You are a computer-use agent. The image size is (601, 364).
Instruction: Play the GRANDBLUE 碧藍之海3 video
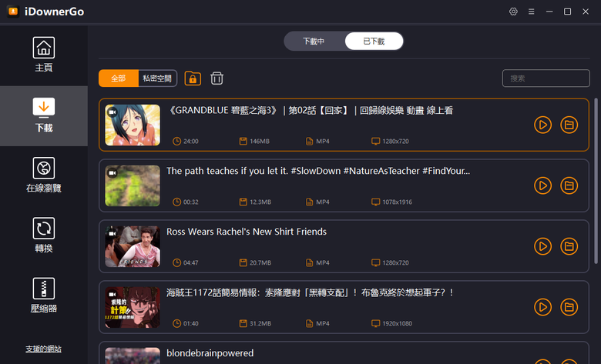[x=542, y=125]
